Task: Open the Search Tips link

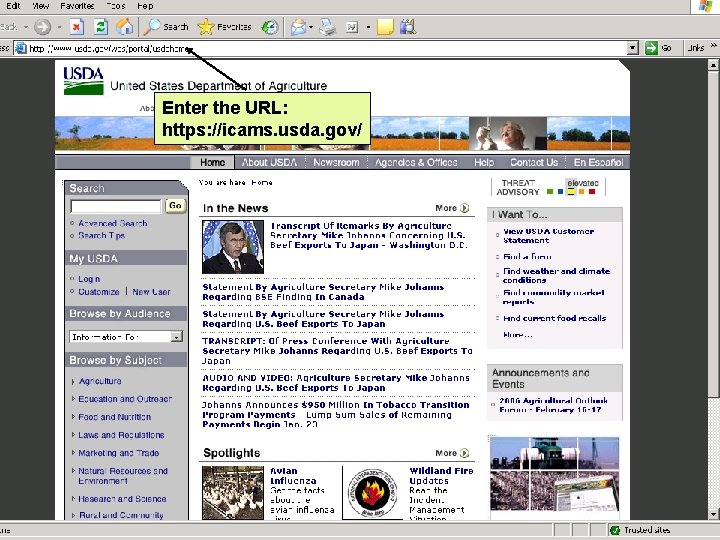Action: coord(101,235)
